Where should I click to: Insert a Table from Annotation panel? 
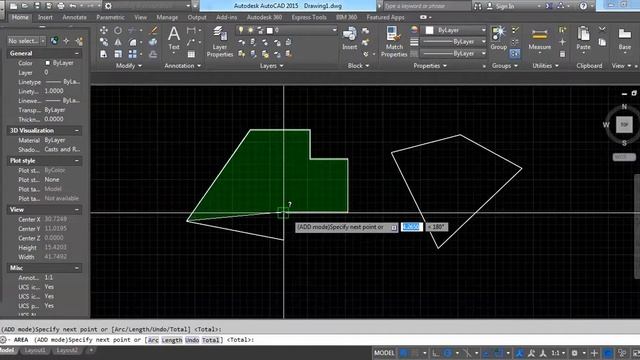coord(191,54)
